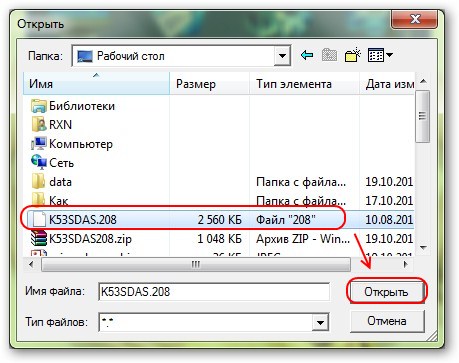
Task: Select the K53SDAS208.zip archive
Action: click(x=81, y=239)
